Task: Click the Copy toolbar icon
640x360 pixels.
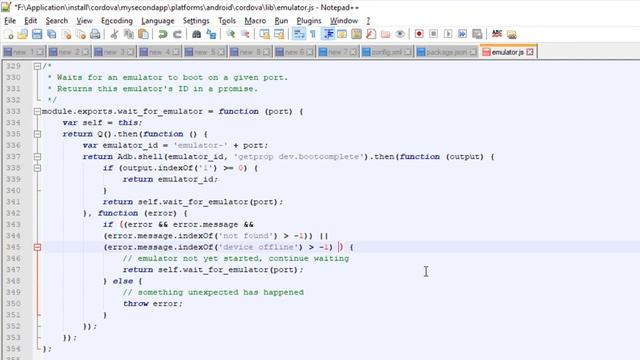Action: click(129, 34)
